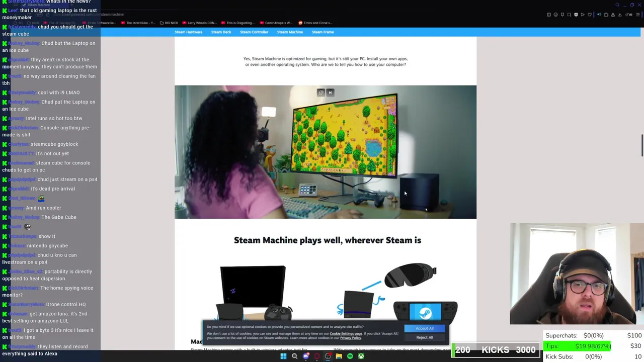Image resolution: width=644 pixels, height=362 pixels.
Task: Click 'Steam Machine plays well, wherever Steam is' heading
Action: (328, 240)
